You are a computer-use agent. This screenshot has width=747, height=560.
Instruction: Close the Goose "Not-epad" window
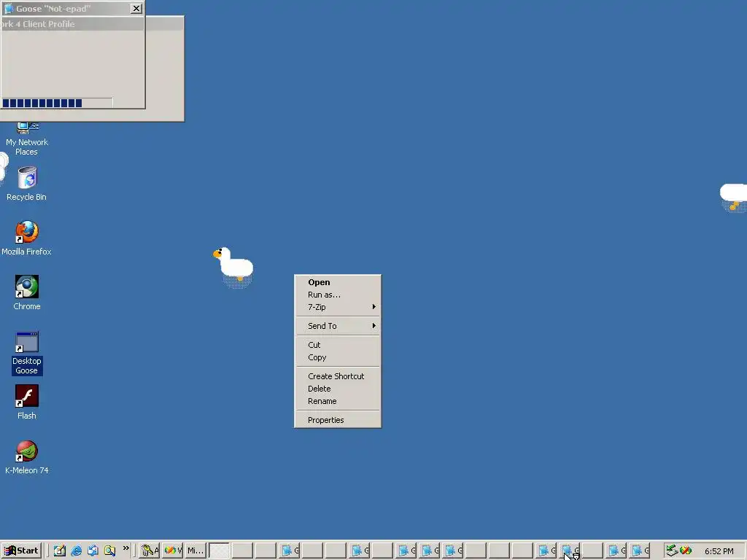tap(136, 9)
